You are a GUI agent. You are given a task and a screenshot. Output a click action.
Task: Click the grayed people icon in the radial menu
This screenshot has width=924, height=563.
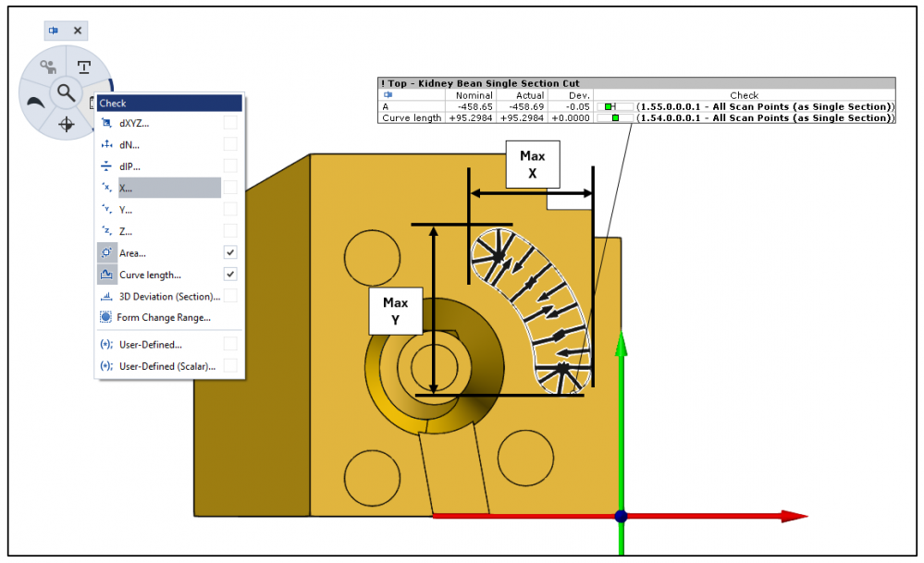click(x=47, y=67)
